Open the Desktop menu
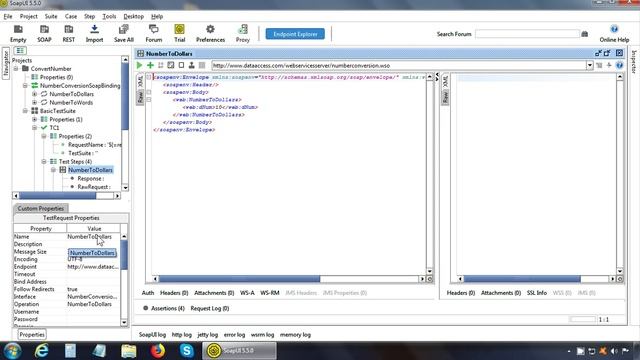Image resolution: width=640 pixels, height=360 pixels. click(x=133, y=16)
